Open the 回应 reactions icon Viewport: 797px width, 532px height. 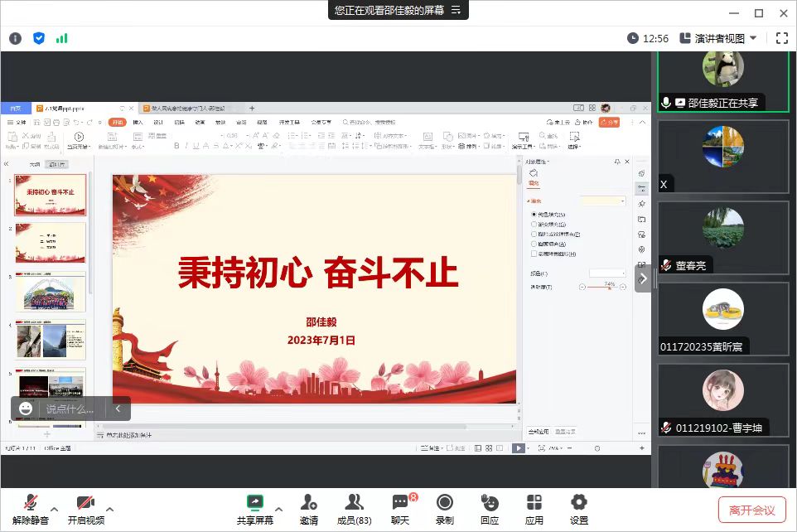[490, 509]
